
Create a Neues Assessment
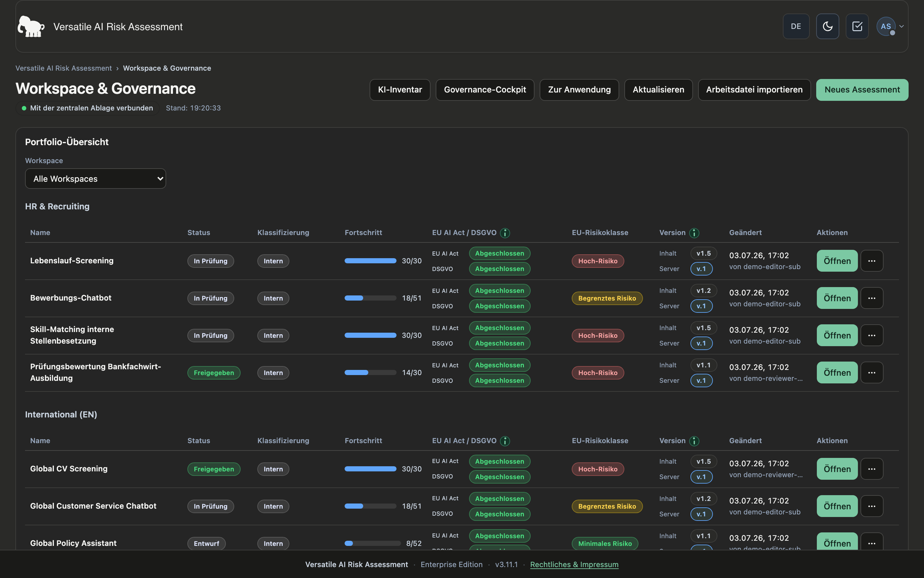tap(862, 90)
